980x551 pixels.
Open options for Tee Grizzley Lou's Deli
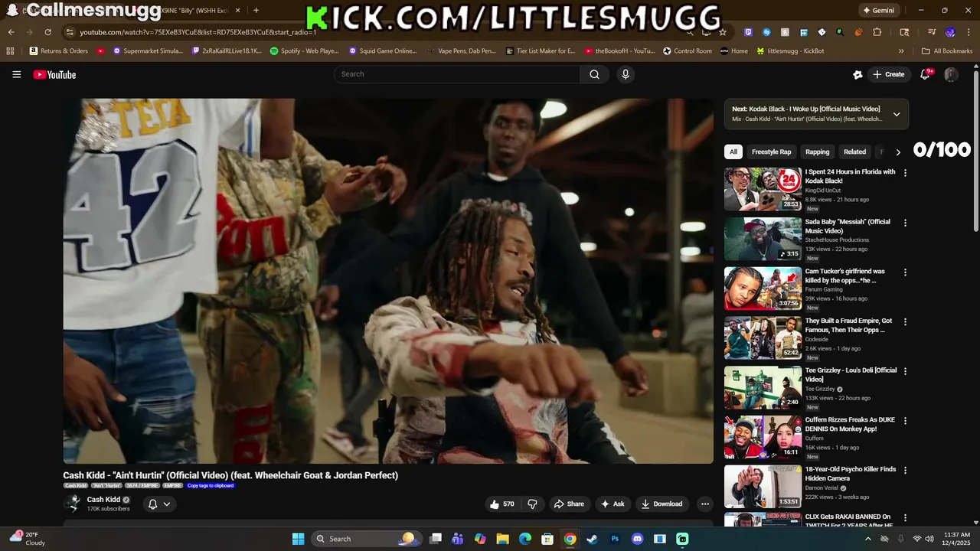point(905,371)
